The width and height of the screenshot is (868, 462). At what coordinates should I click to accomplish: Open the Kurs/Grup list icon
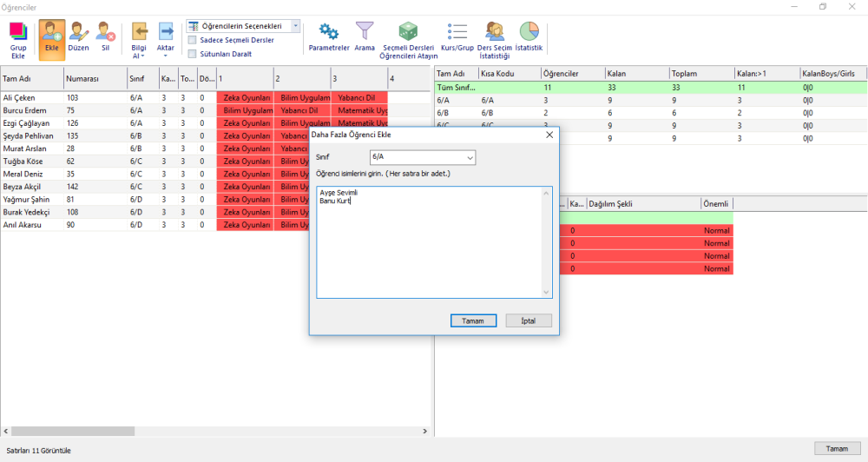tap(457, 37)
